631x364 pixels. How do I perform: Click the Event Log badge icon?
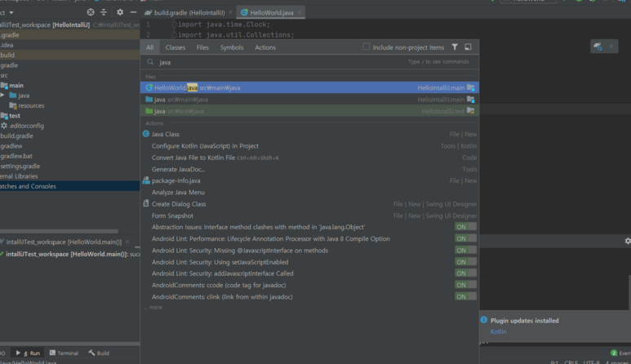click(x=614, y=353)
